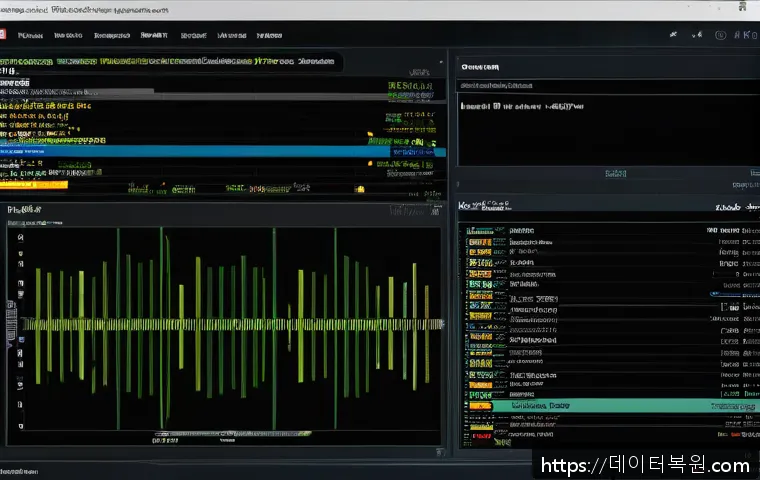This screenshot has height=480, width=760.
Task: Click the yellow warning marker in the upper log list
Action: click(371, 133)
